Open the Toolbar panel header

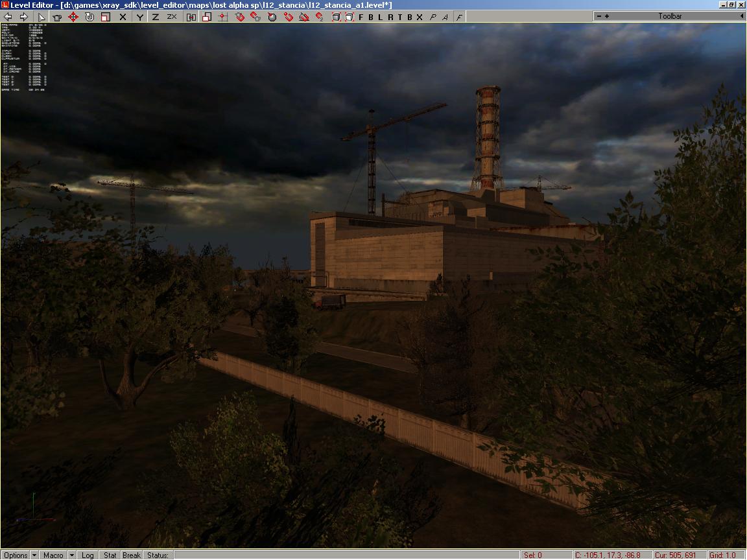670,16
